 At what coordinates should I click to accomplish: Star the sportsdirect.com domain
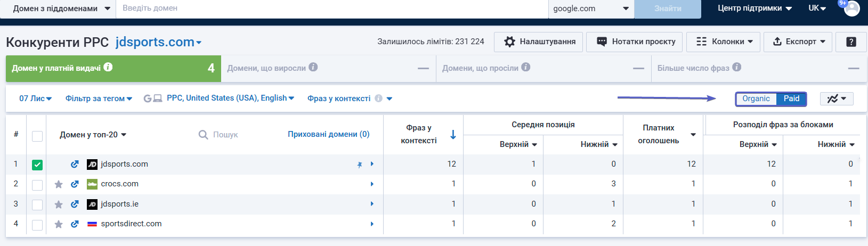pyautogui.click(x=59, y=224)
